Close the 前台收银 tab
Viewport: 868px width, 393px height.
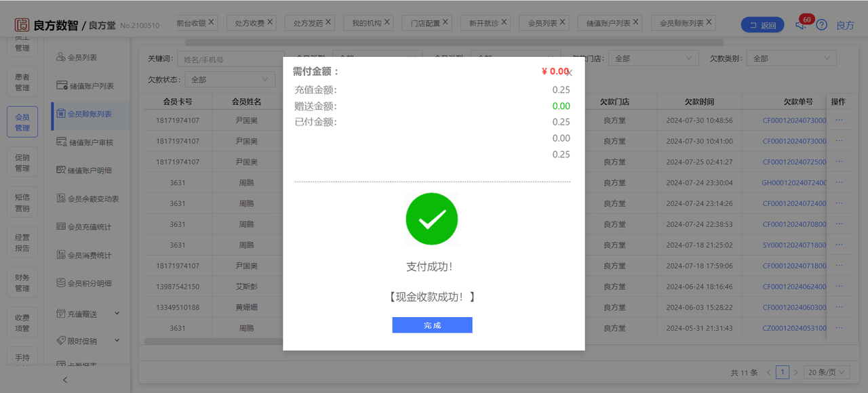[x=211, y=22]
